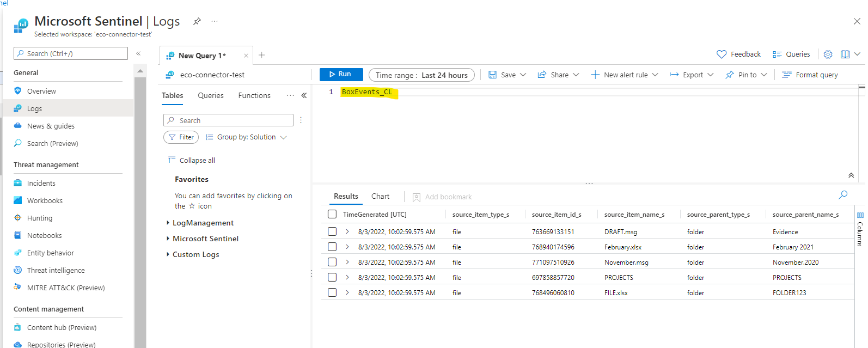Click the sidebar Search (Ctrl+/) box
The width and height of the screenshot is (868, 348).
tap(71, 53)
